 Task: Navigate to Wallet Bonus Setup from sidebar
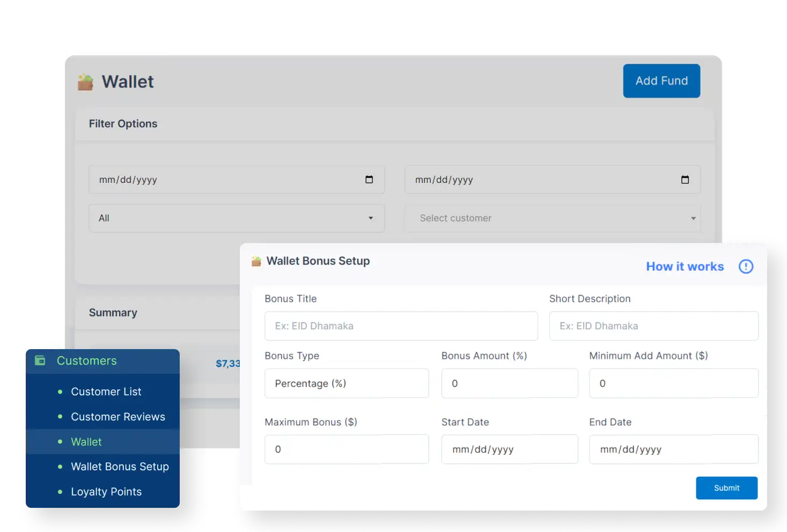click(x=120, y=467)
